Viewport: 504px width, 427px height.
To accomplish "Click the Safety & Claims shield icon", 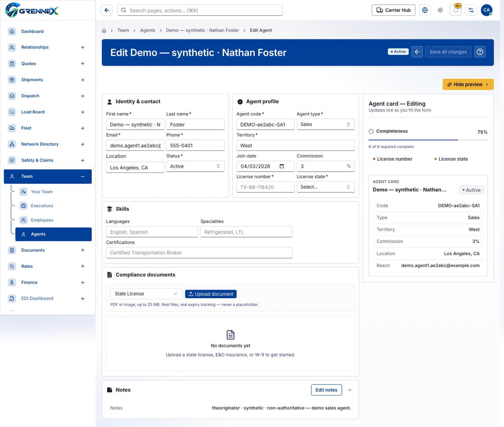I will pyautogui.click(x=12, y=160).
